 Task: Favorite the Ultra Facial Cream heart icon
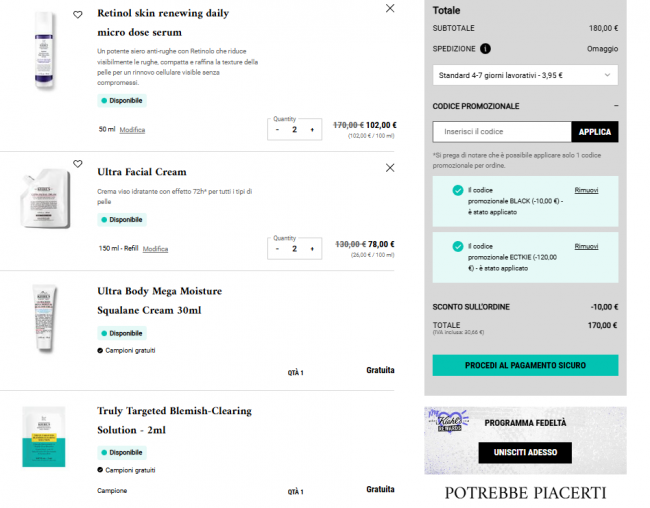pyautogui.click(x=78, y=164)
